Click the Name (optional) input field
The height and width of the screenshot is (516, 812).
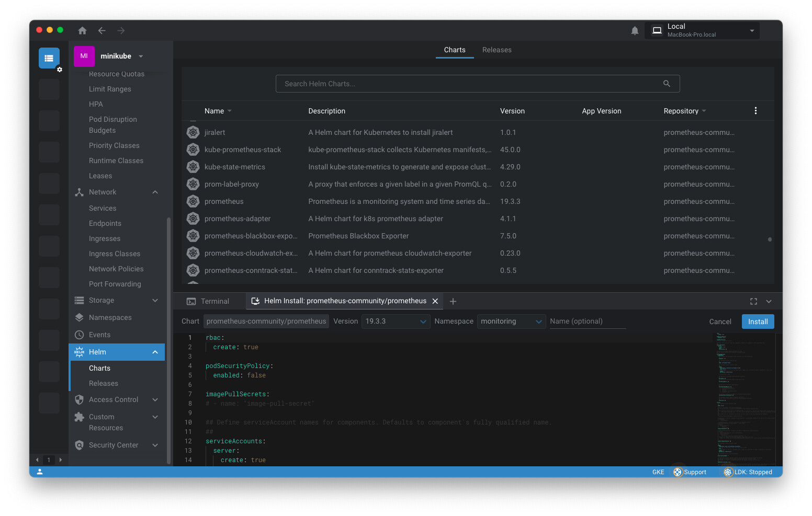(588, 322)
